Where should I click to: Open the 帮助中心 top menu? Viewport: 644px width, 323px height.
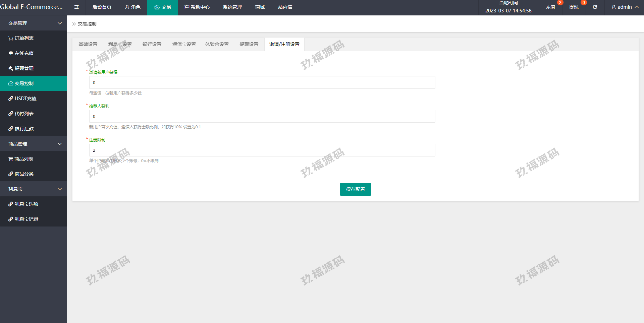pos(197,7)
